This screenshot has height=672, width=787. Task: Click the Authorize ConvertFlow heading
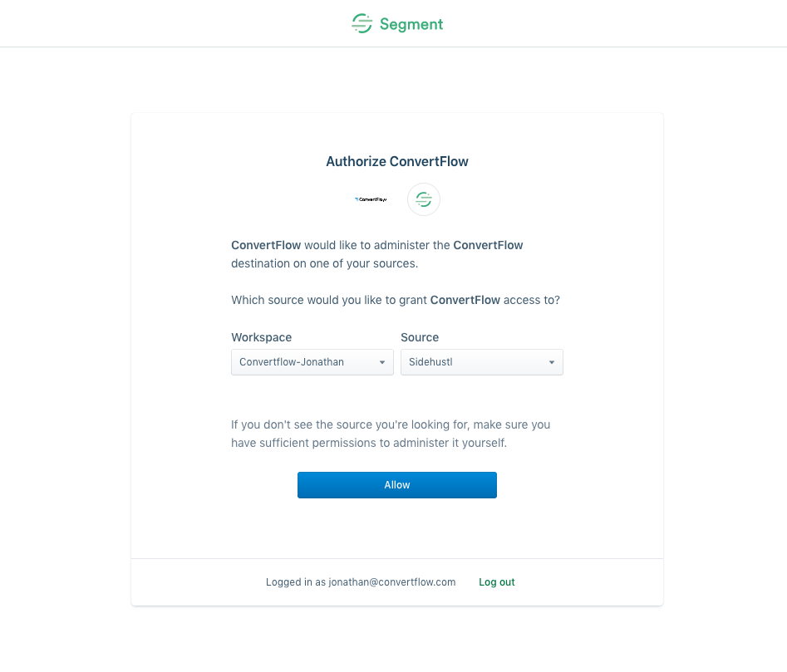[x=397, y=161]
